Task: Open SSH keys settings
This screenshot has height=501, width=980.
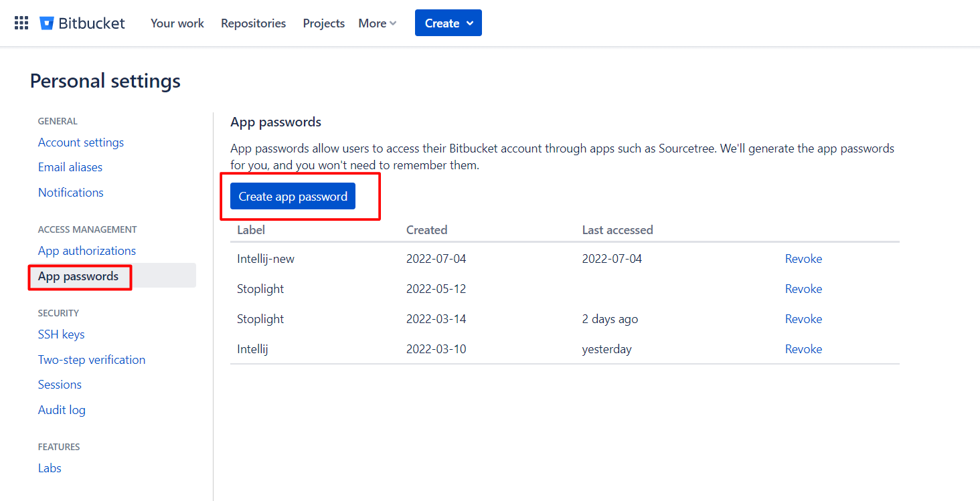Action: (62, 334)
